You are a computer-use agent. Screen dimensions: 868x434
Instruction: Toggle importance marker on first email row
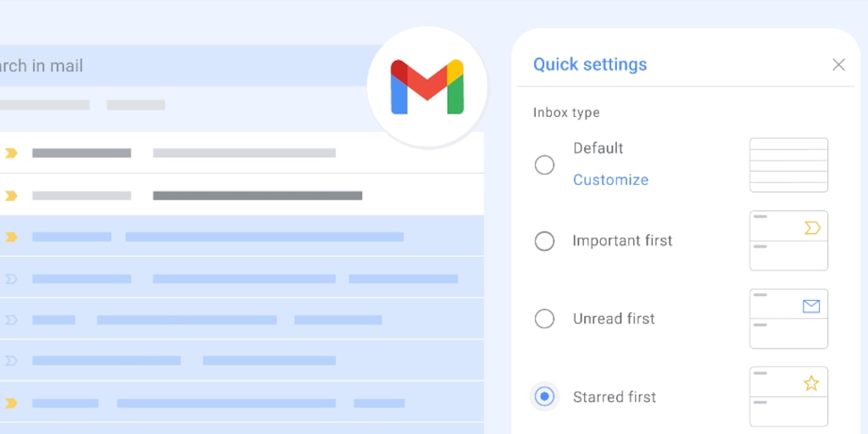(x=11, y=153)
